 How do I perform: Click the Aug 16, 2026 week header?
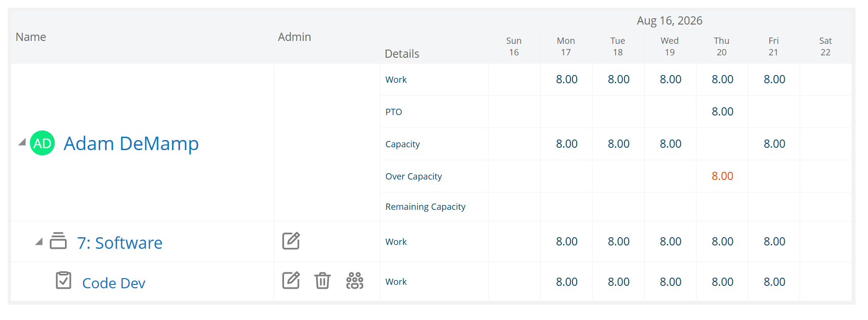click(670, 21)
